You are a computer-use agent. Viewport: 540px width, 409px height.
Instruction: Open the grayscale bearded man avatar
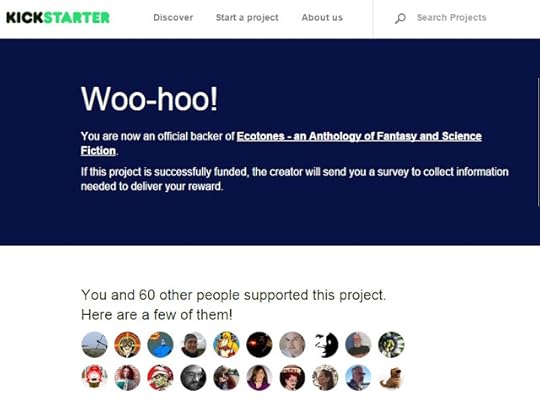pyautogui.click(x=193, y=378)
